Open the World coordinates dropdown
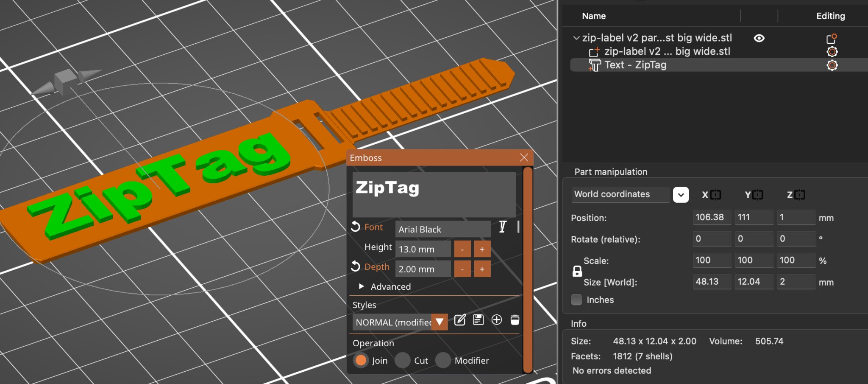 [681, 195]
